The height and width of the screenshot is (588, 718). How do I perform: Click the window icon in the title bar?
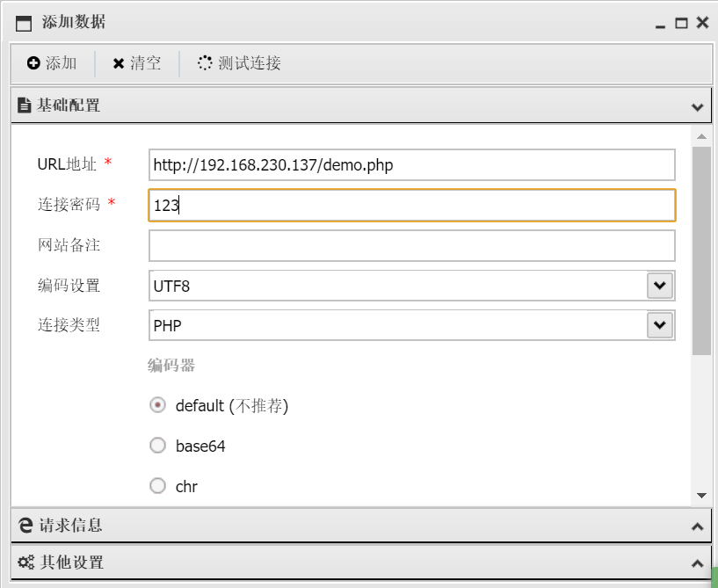[24, 24]
